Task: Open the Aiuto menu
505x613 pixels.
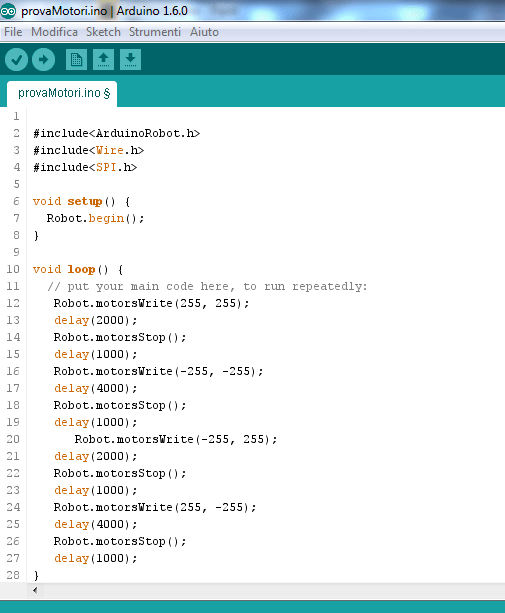Action: click(x=204, y=32)
